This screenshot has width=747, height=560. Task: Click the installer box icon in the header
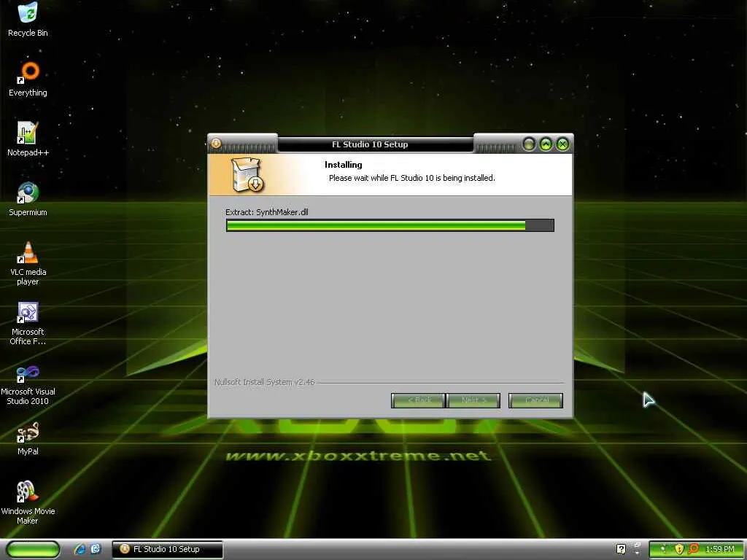[247, 175]
